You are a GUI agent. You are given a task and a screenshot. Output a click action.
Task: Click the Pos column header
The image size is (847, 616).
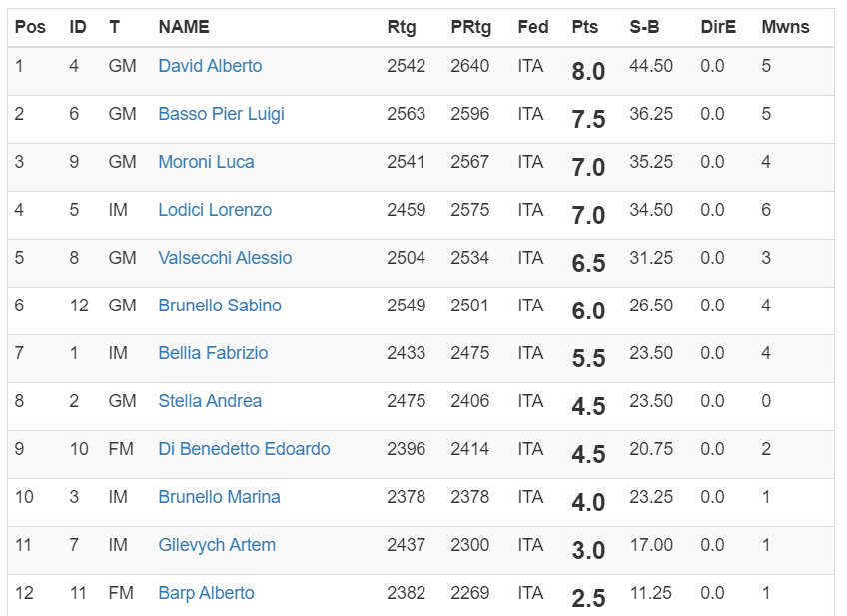coord(30,27)
